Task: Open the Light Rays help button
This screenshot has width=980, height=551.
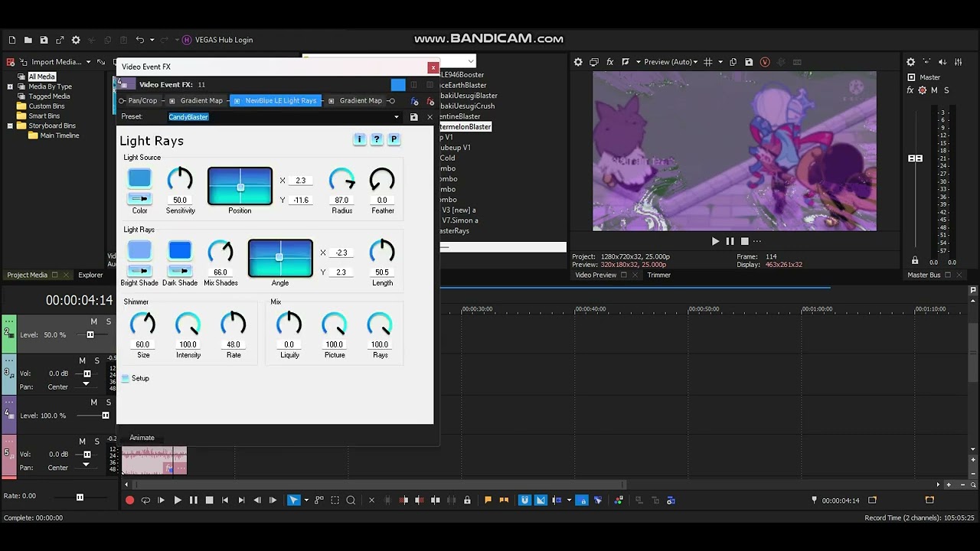Action: 377,139
